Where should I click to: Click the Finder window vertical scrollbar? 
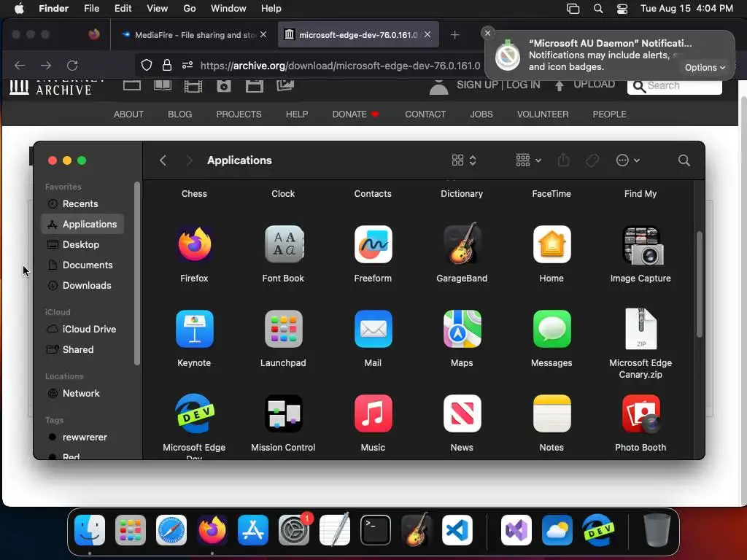[x=700, y=284]
